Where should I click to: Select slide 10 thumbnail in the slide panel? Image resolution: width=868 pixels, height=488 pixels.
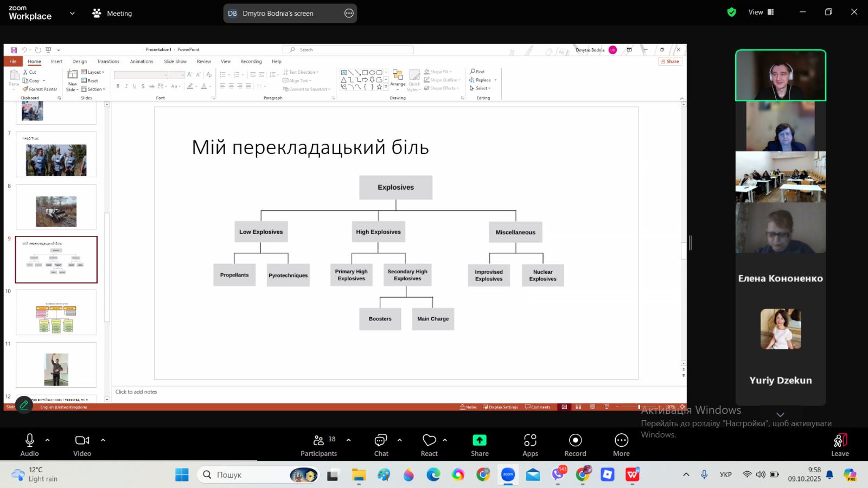pyautogui.click(x=56, y=312)
